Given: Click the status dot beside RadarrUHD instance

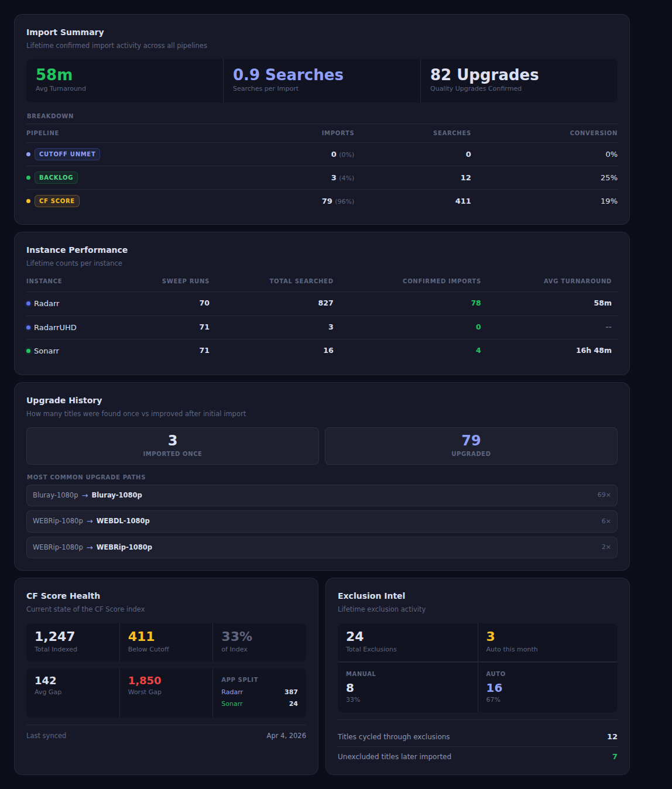Looking at the screenshot, I should [x=28, y=327].
